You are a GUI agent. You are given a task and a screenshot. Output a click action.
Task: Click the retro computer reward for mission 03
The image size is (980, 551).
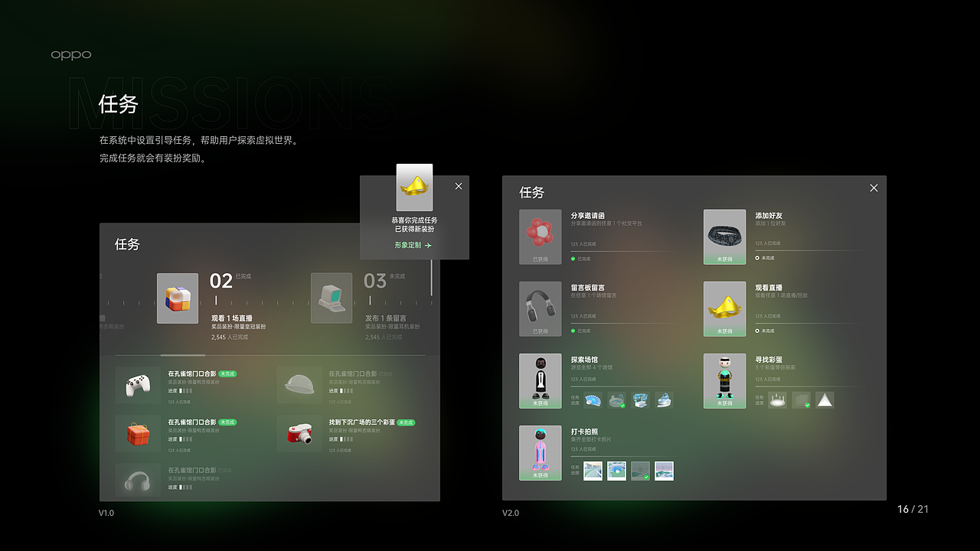[x=332, y=298]
